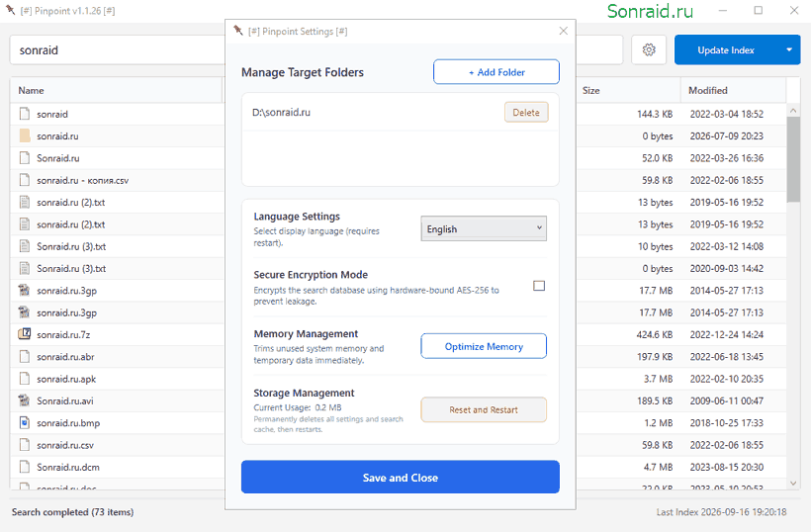This screenshot has width=811, height=532.
Task: Click the Pinpoint pin icon in main title bar
Action: 10,10
